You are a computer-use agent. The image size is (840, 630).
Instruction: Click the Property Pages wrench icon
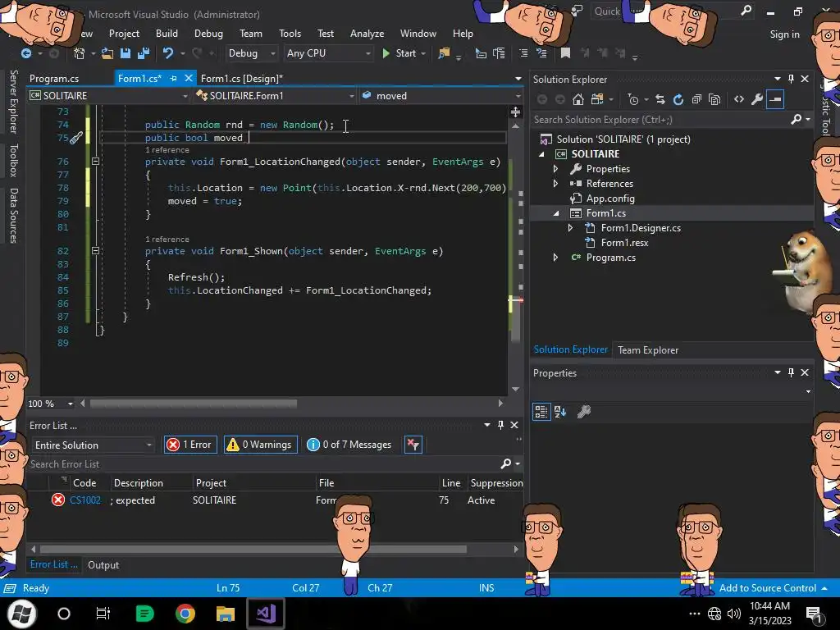583,412
